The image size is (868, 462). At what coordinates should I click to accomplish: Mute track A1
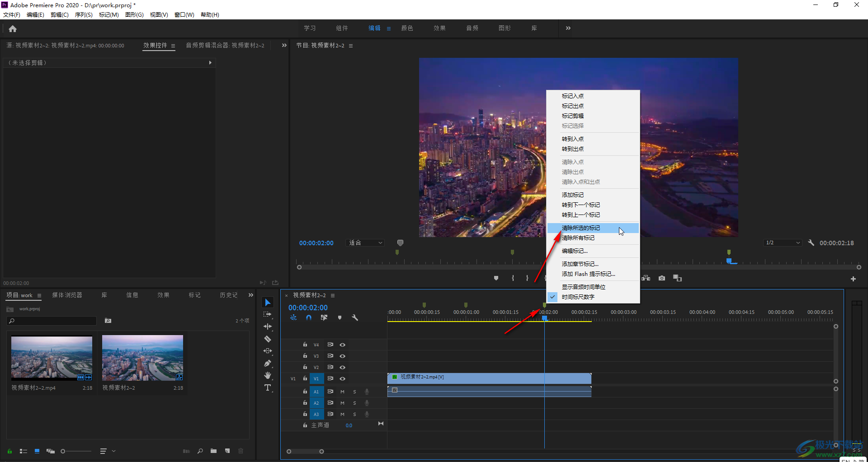click(x=342, y=392)
